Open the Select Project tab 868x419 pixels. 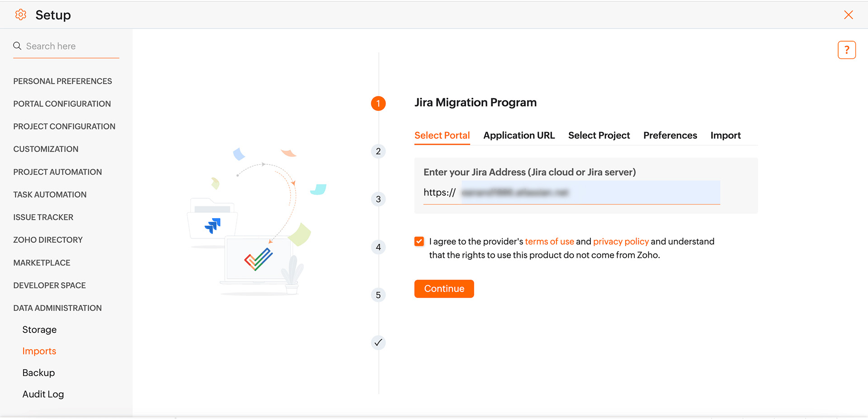599,135
